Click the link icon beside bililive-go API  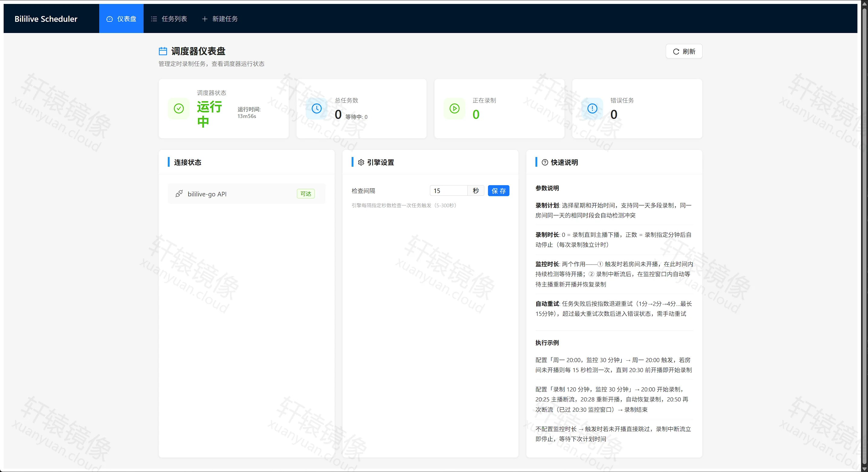click(179, 194)
